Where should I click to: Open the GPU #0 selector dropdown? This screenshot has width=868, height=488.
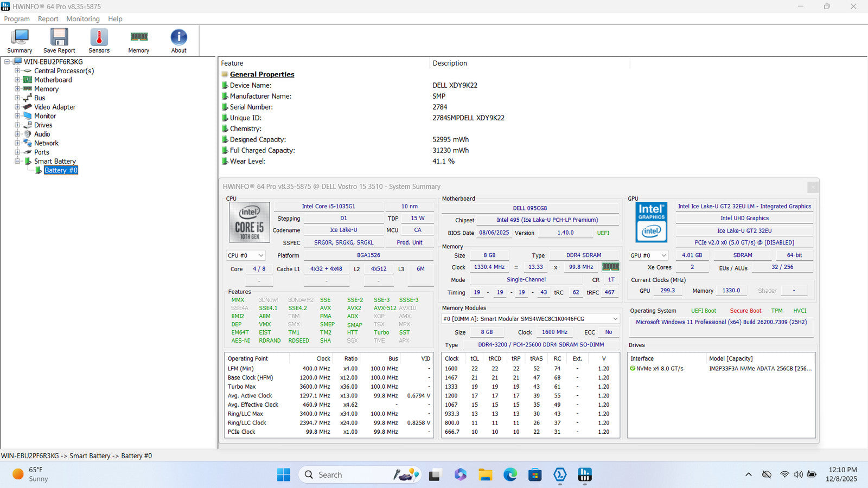(x=648, y=255)
